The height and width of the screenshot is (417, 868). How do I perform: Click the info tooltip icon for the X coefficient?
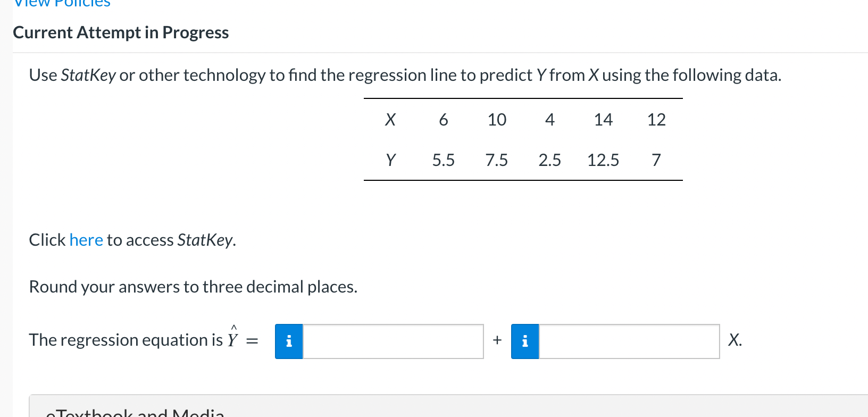point(525,341)
